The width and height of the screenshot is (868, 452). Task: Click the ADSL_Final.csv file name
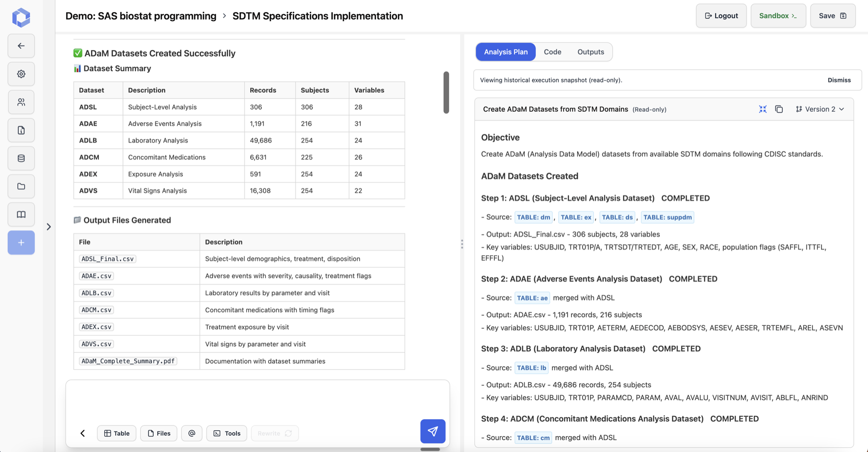[x=108, y=259]
